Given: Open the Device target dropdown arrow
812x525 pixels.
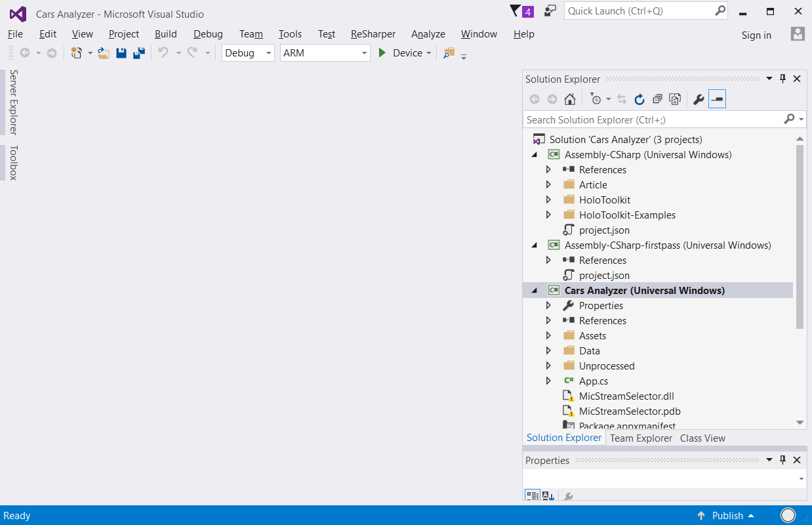Looking at the screenshot, I should tap(429, 53).
